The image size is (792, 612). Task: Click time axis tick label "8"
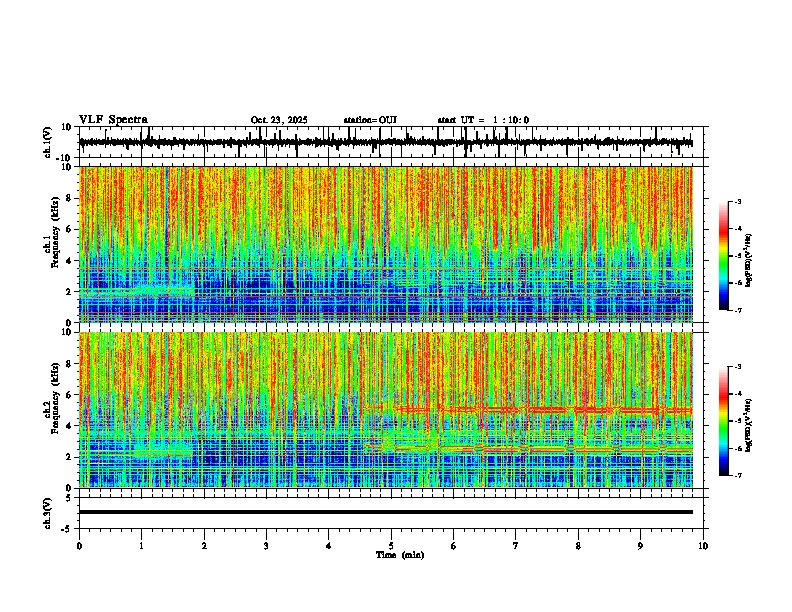[x=578, y=546]
